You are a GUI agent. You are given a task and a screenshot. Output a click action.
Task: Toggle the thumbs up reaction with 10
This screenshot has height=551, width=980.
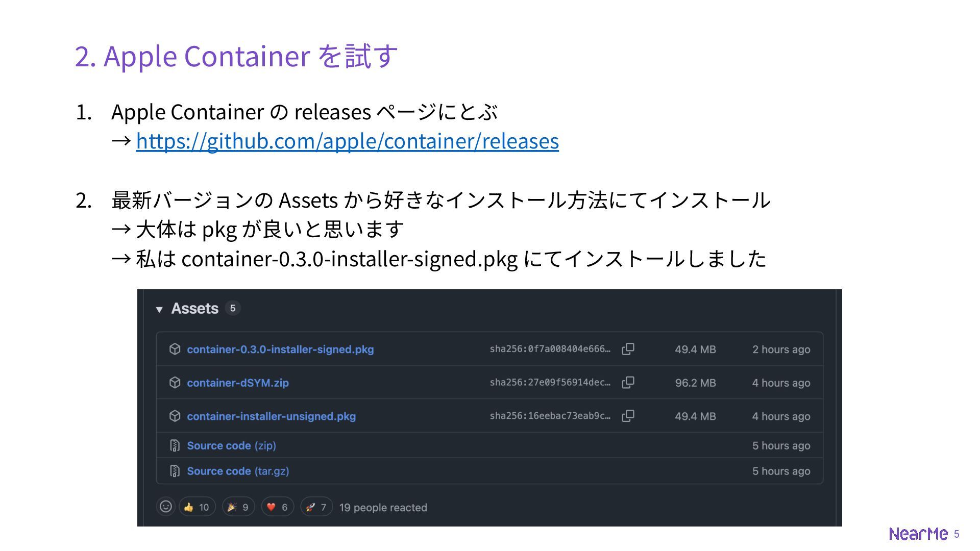[x=197, y=507]
